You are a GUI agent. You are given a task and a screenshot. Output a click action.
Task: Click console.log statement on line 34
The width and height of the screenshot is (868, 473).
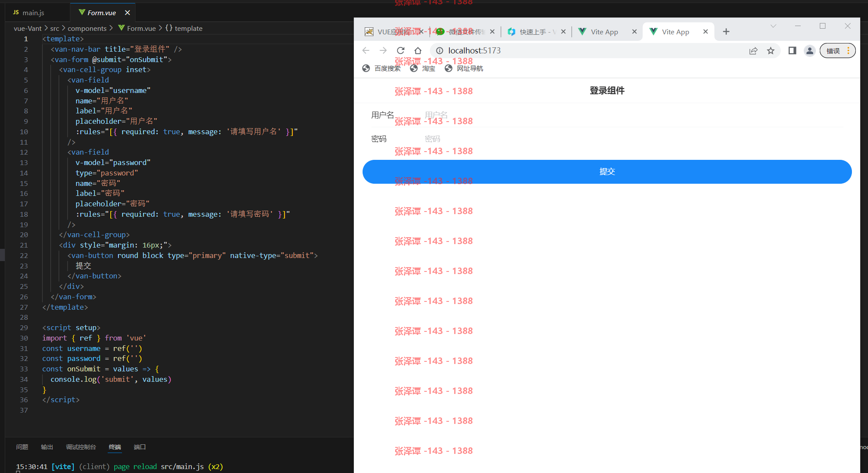[111, 379]
